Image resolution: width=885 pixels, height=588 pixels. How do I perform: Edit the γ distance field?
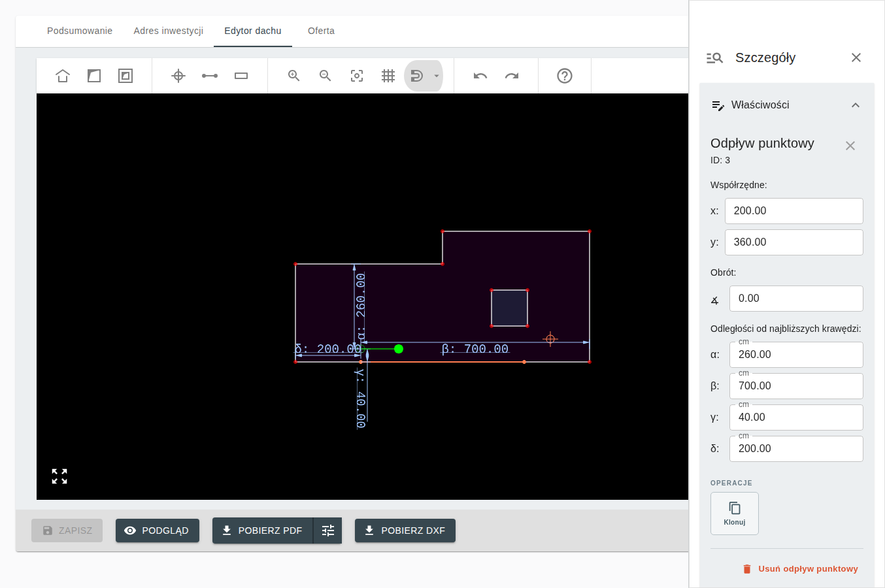pyautogui.click(x=796, y=417)
